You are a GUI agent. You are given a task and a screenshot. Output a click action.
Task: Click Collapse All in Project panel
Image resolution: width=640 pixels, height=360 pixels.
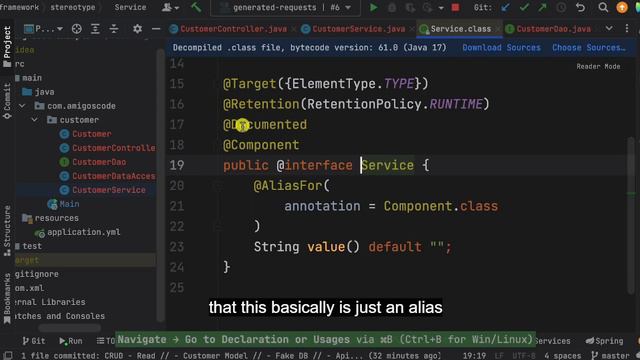[114, 29]
